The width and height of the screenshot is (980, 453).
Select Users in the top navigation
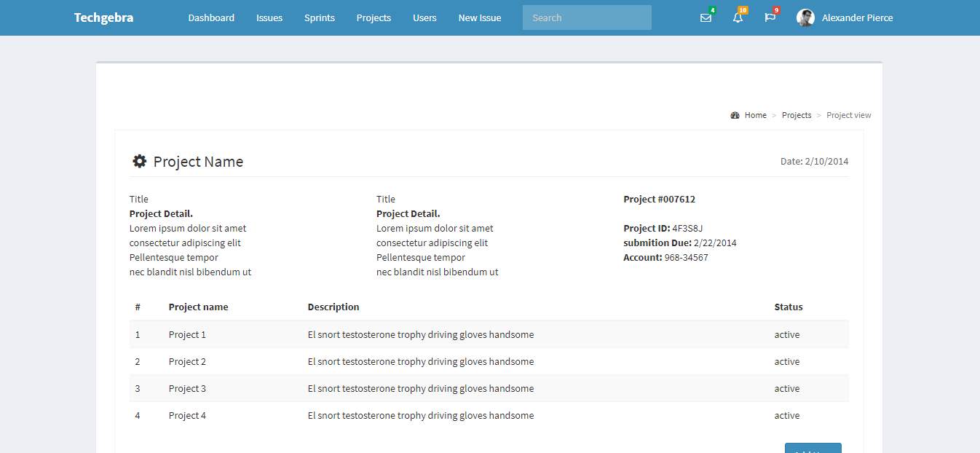(x=424, y=18)
